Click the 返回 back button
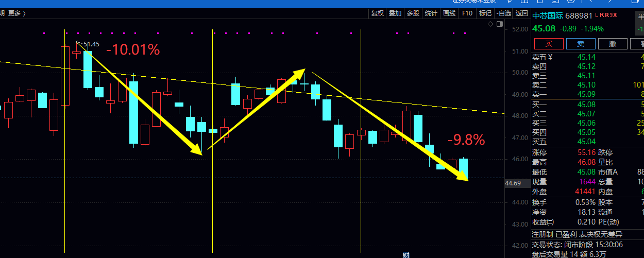 [521, 13]
